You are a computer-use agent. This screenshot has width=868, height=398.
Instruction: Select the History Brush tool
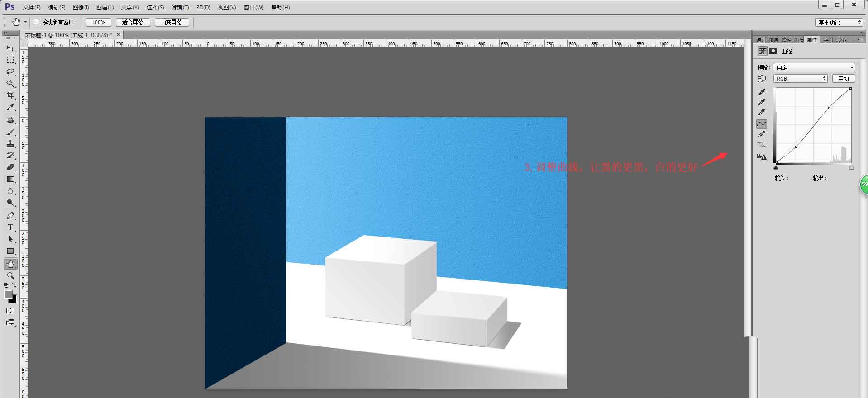pyautogui.click(x=10, y=156)
